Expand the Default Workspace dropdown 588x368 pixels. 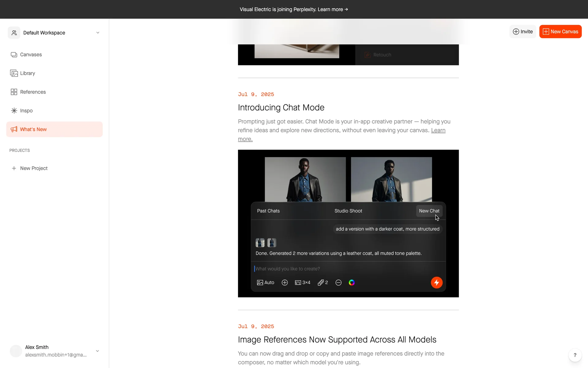[98, 33]
